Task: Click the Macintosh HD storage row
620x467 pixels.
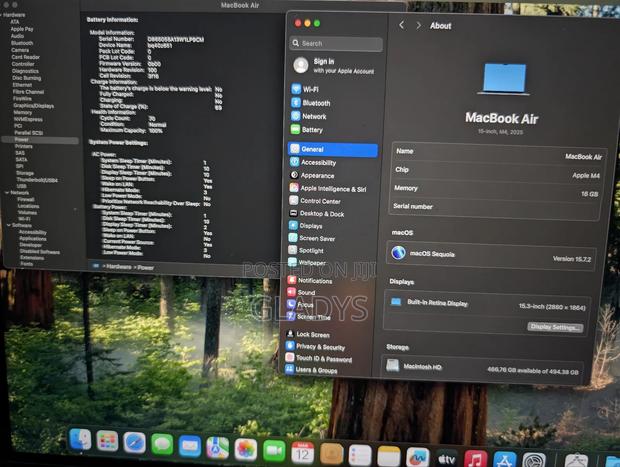Action: click(x=483, y=369)
